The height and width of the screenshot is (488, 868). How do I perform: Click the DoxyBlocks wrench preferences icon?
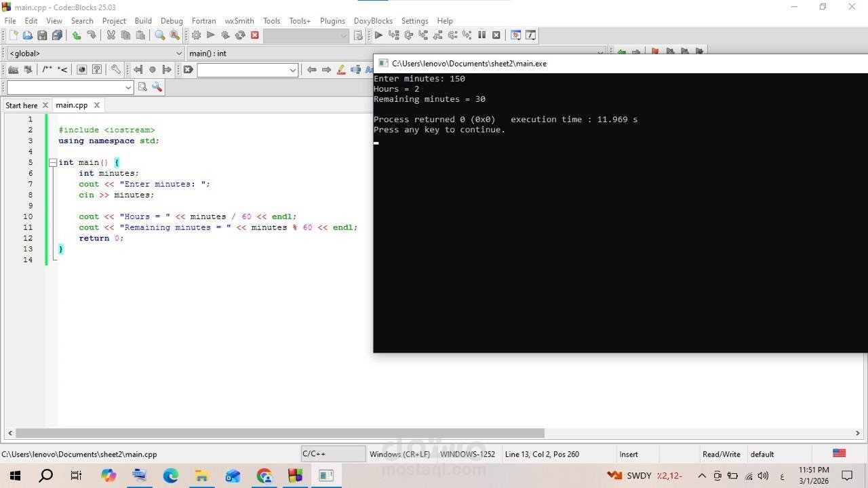(x=116, y=69)
